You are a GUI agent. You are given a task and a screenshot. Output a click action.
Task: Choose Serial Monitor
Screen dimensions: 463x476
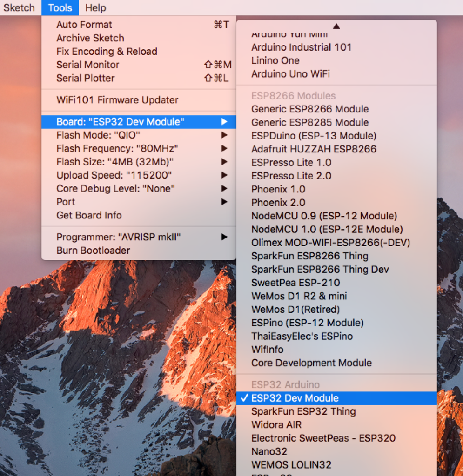coord(139,65)
